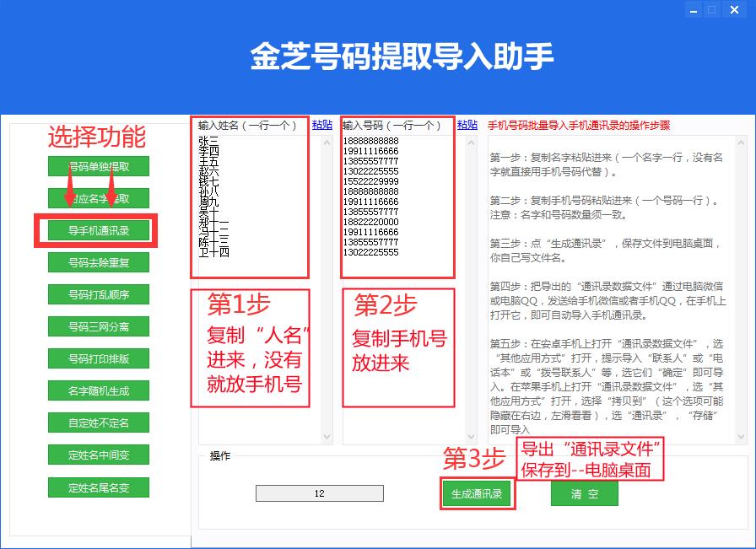Select the 定姓名中间变 function
The height and width of the screenshot is (549, 756).
tap(98, 455)
